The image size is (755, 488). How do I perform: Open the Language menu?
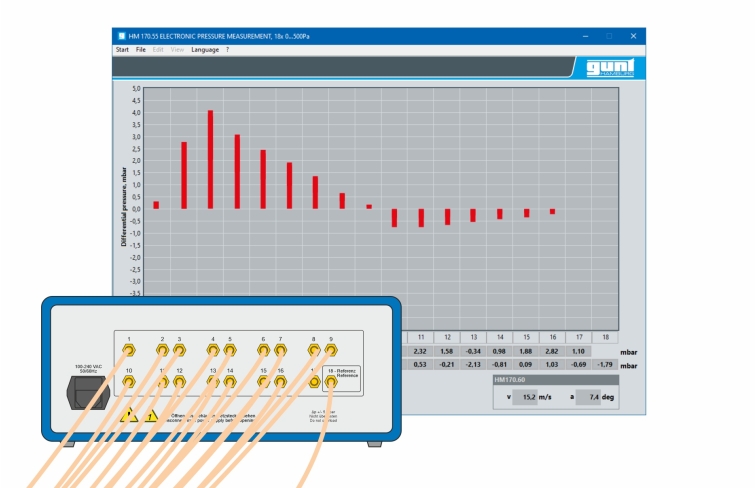[x=205, y=49]
